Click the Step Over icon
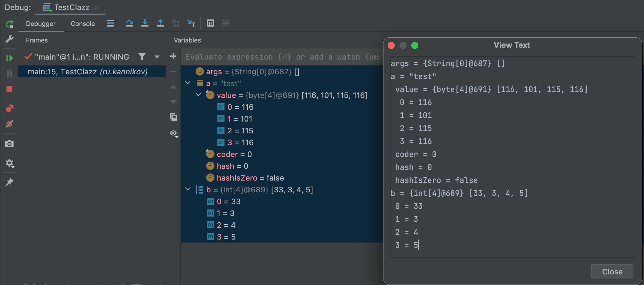644x285 pixels. [129, 23]
